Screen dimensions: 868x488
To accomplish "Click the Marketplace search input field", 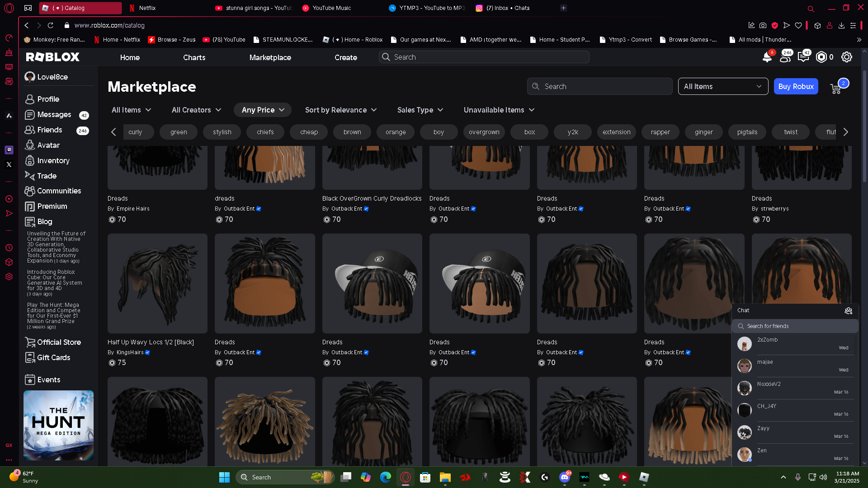I will 599,86.
